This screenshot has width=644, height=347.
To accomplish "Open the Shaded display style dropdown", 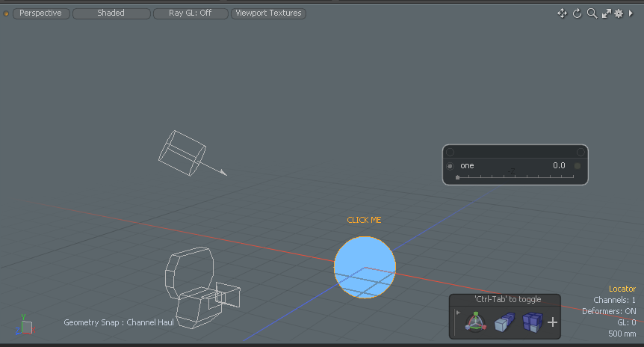I will [x=111, y=13].
